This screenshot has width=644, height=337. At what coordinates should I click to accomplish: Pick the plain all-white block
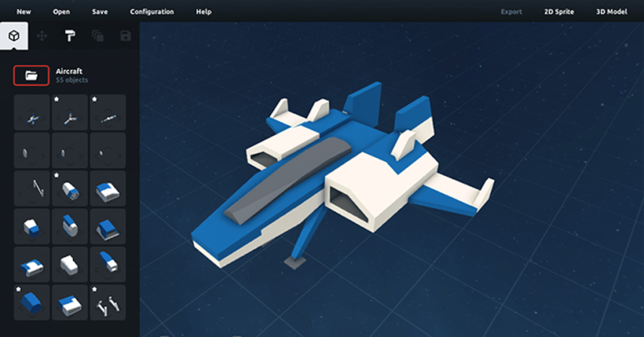pyautogui.click(x=70, y=264)
